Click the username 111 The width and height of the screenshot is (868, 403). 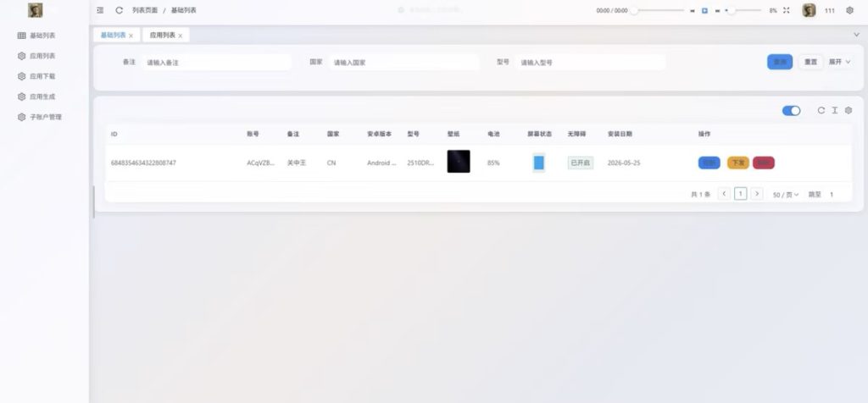(830, 10)
